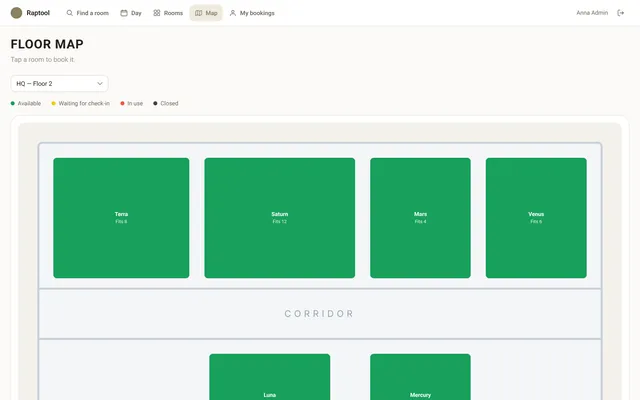Screen dimensions: 640x400
Task: Book the Venus room
Action: pyautogui.click(x=536, y=218)
